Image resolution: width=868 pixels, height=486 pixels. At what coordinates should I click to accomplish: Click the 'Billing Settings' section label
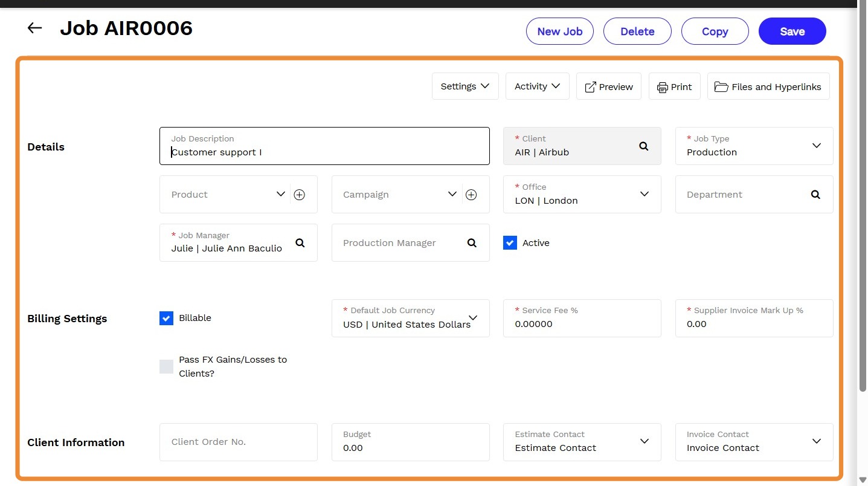click(x=67, y=319)
